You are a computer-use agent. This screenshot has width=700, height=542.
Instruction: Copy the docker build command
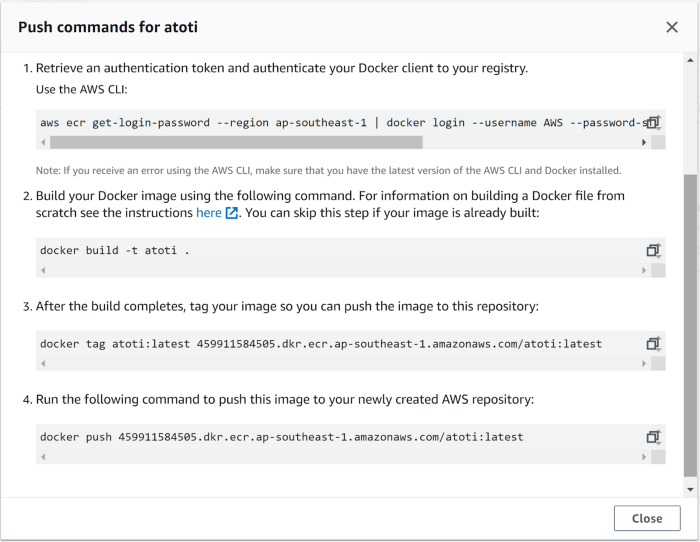[654, 250]
